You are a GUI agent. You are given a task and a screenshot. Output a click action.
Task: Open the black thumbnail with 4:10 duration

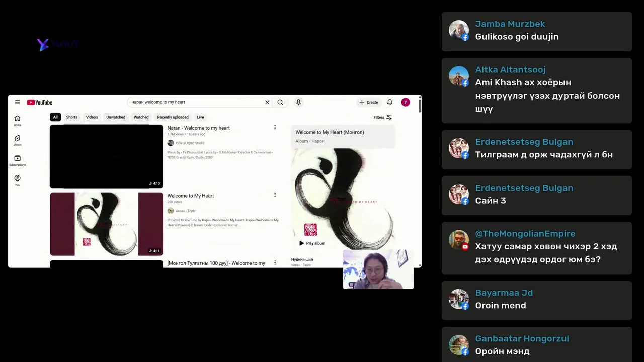106,156
